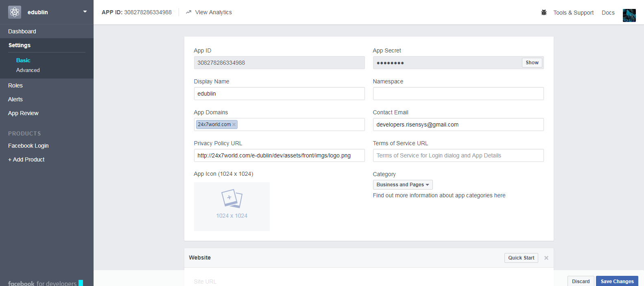Click the bug icon near Tools & Support

pos(544,13)
